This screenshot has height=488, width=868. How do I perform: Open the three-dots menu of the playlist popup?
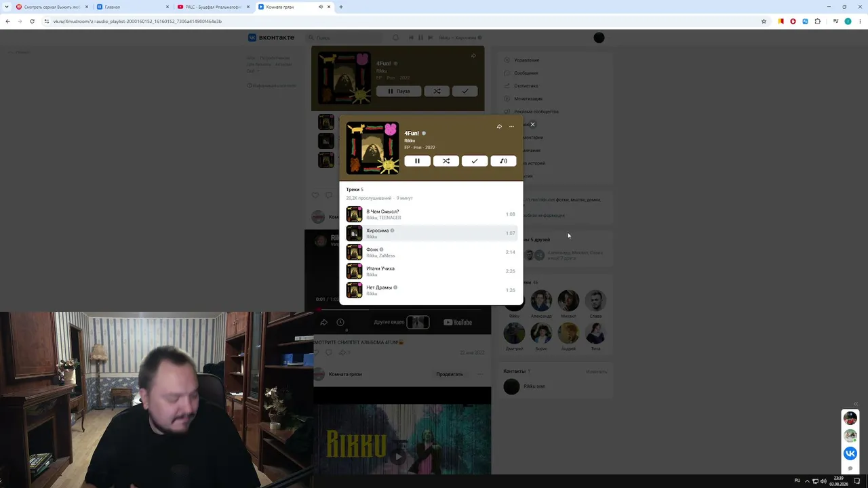pos(511,127)
